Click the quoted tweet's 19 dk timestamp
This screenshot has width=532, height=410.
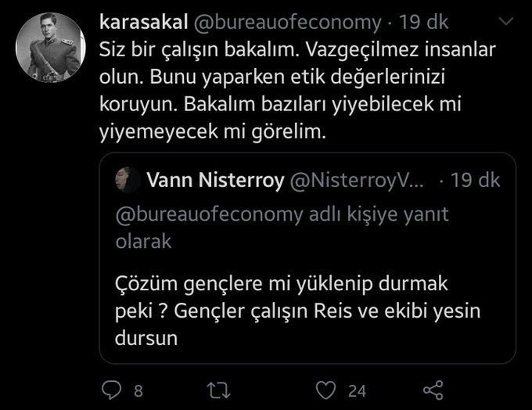click(474, 182)
